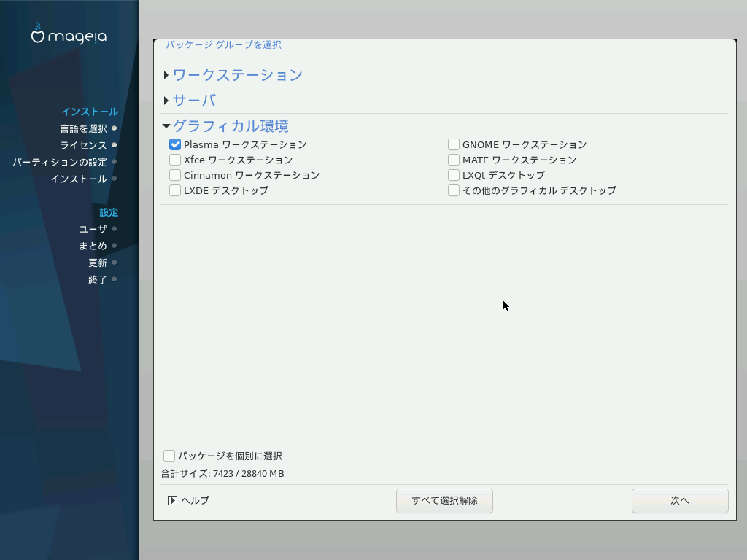The width and height of the screenshot is (747, 560).
Task: Collapse the グラフィカル環境 section
Action: pos(166,126)
